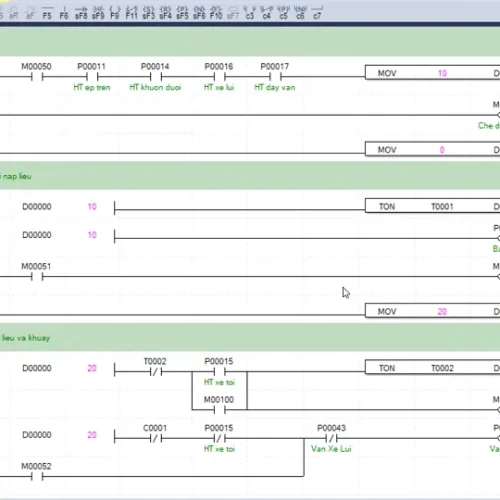This screenshot has width=500, height=500.
Task: Select the c5 positive edge contact tool
Action: point(283,12)
